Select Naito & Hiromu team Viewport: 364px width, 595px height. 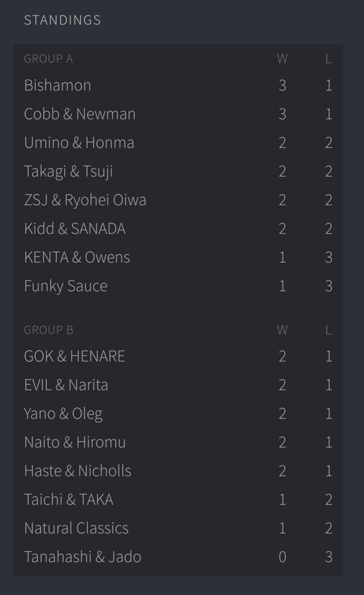pyautogui.click(x=178, y=442)
